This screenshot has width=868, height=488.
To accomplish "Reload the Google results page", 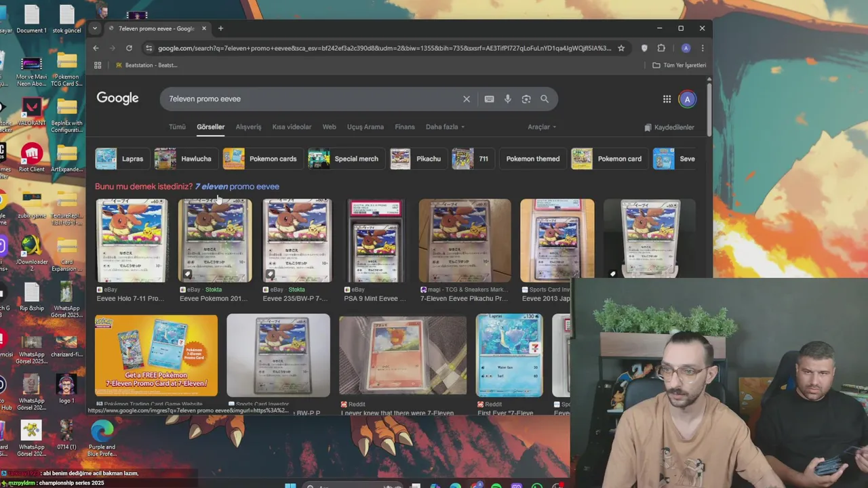I will (x=129, y=48).
